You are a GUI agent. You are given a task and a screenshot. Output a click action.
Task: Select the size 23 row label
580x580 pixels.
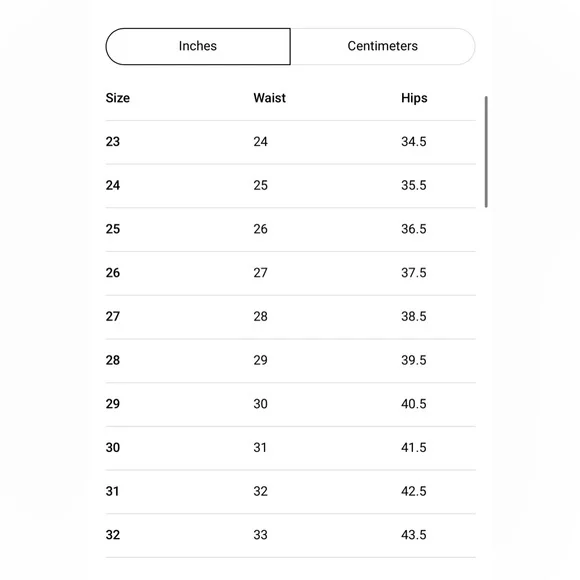pos(113,142)
